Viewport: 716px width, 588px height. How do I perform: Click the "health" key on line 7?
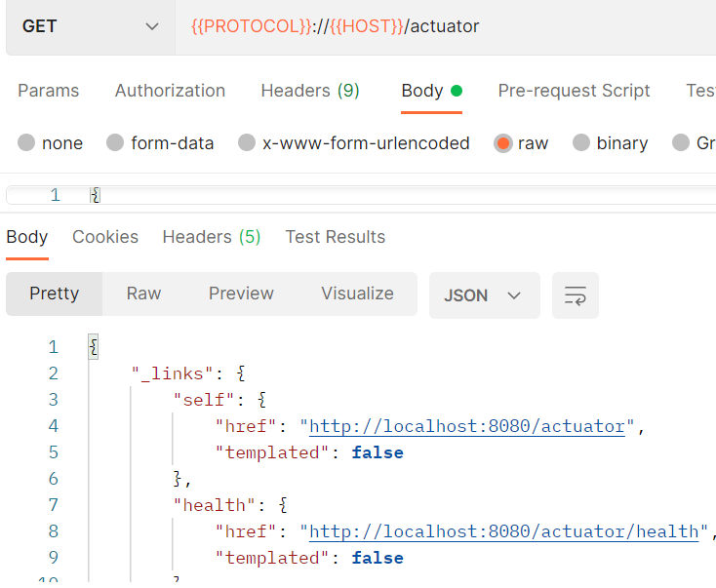click(215, 505)
